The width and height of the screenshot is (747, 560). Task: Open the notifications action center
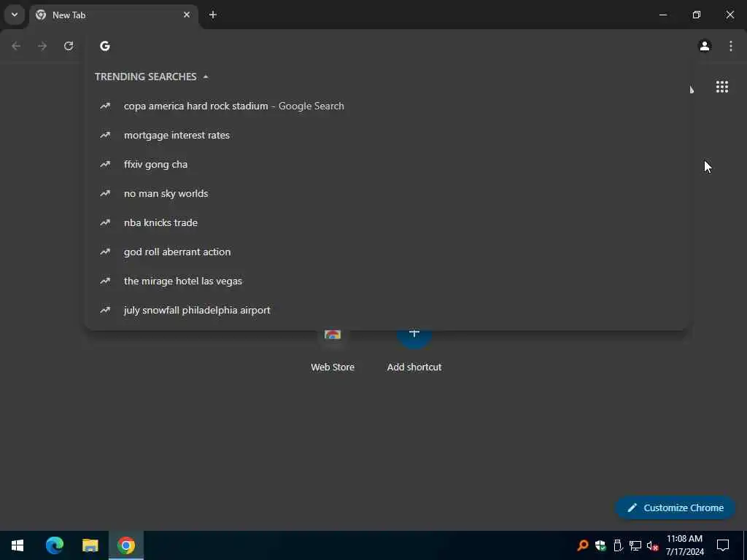723,545
